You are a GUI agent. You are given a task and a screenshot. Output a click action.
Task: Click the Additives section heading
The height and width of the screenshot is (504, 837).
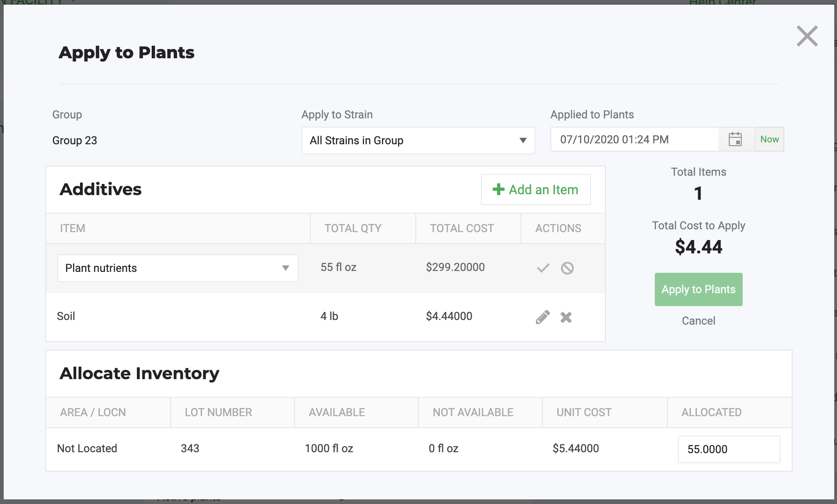pyautogui.click(x=100, y=189)
